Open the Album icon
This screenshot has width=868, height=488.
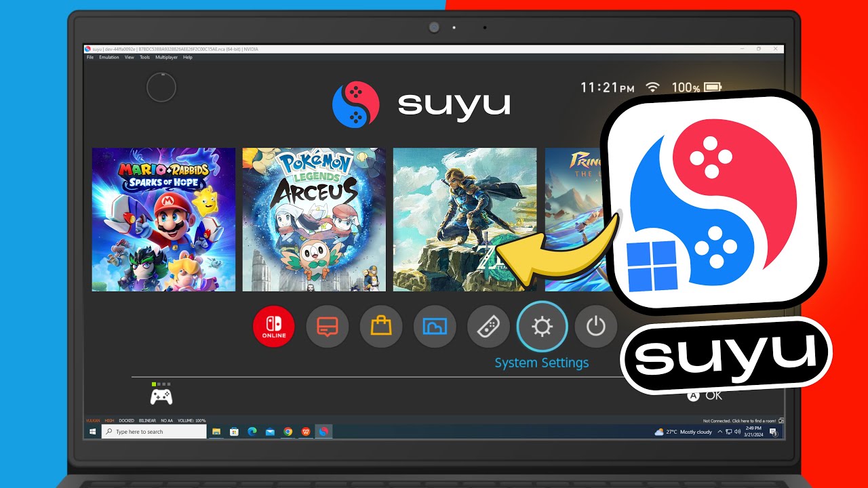click(x=435, y=327)
